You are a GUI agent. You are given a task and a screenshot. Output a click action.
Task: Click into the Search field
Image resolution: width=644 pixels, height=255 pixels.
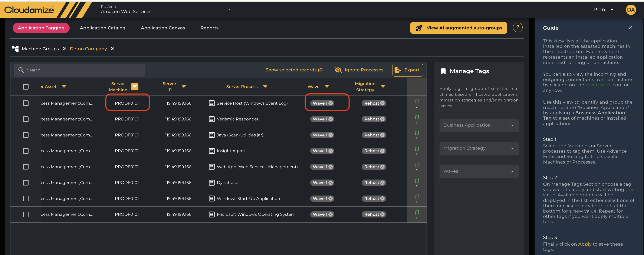[x=82, y=70]
